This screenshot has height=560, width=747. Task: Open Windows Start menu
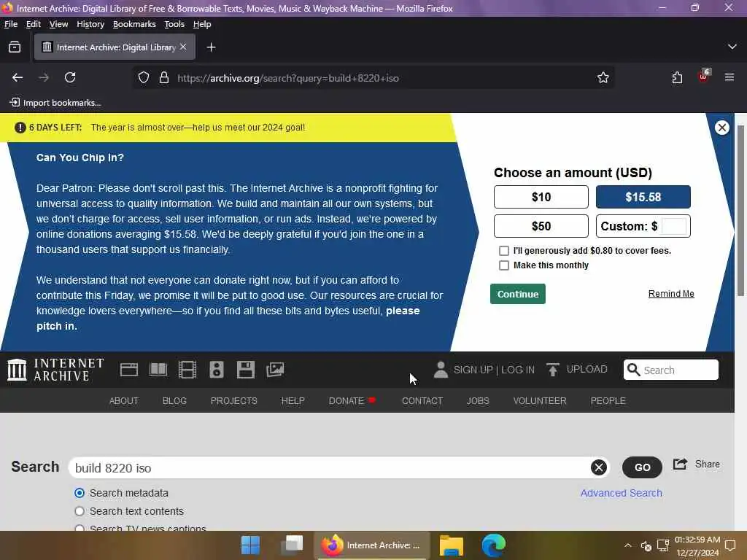click(x=251, y=545)
